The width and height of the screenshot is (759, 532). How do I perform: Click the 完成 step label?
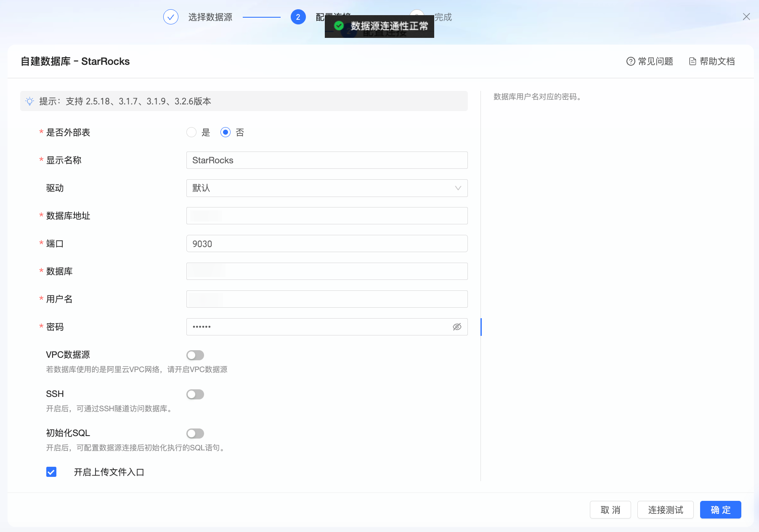443,17
